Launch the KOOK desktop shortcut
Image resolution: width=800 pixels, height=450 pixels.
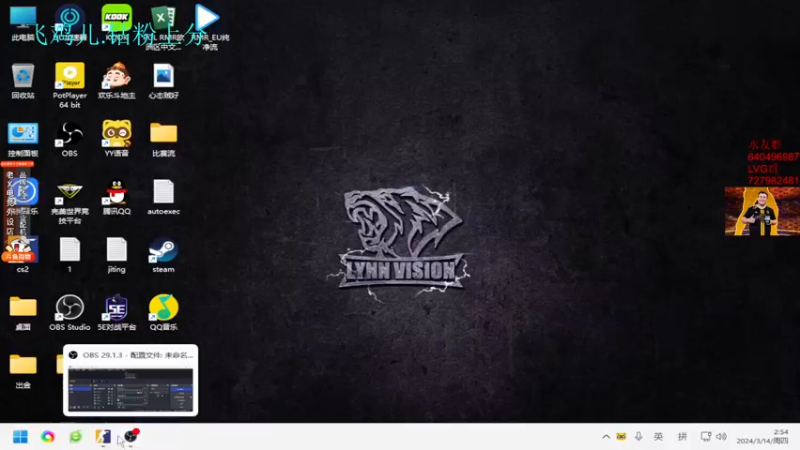[x=116, y=23]
